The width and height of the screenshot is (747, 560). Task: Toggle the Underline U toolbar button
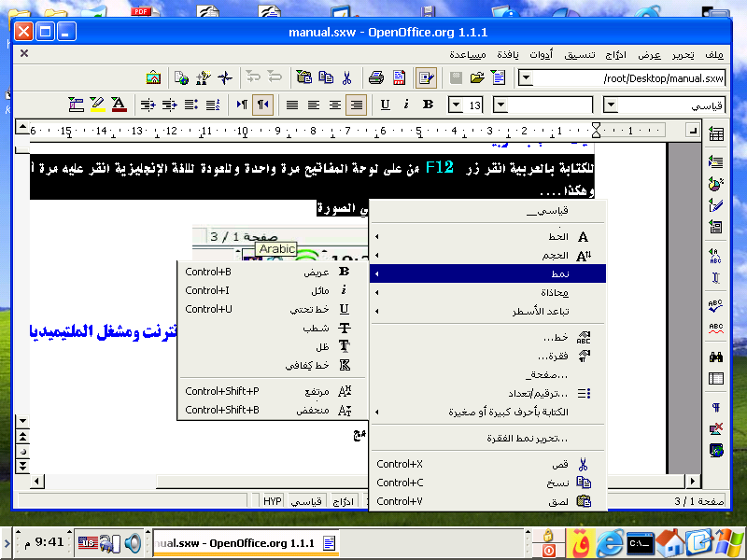385,105
